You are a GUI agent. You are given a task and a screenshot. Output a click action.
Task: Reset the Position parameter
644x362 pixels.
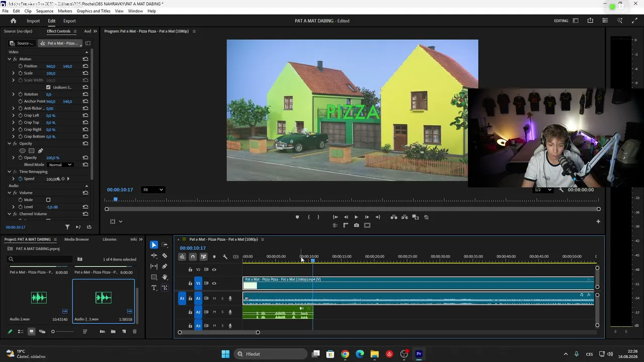click(86, 66)
